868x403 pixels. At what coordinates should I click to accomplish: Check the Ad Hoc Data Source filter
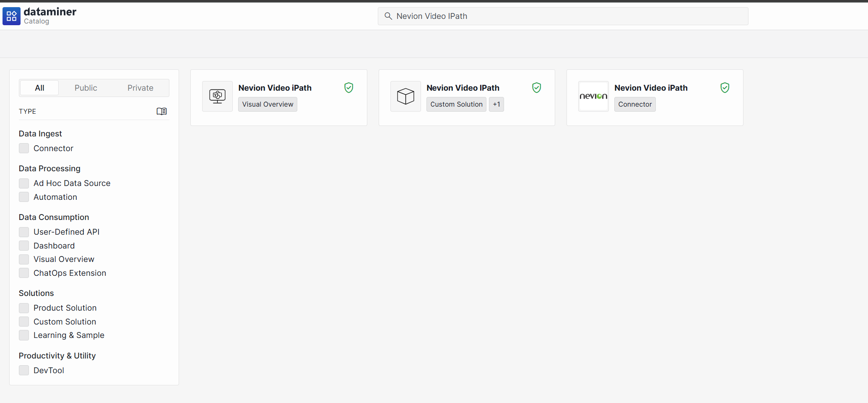[24, 183]
